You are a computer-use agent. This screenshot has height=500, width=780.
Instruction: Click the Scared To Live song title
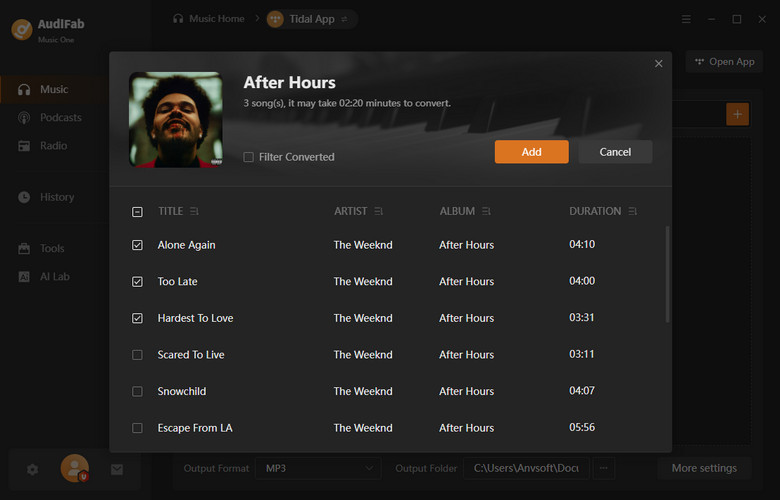[x=191, y=355]
